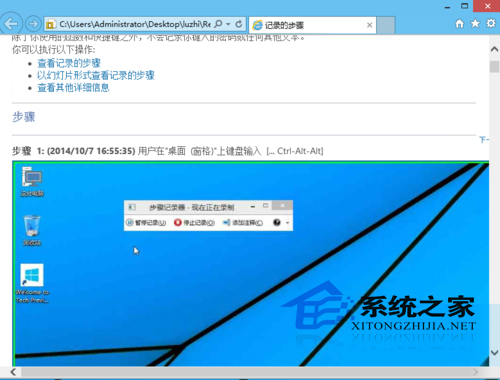Open Steps Recorder help dropdown arrow
The image size is (500, 380).
[287, 223]
